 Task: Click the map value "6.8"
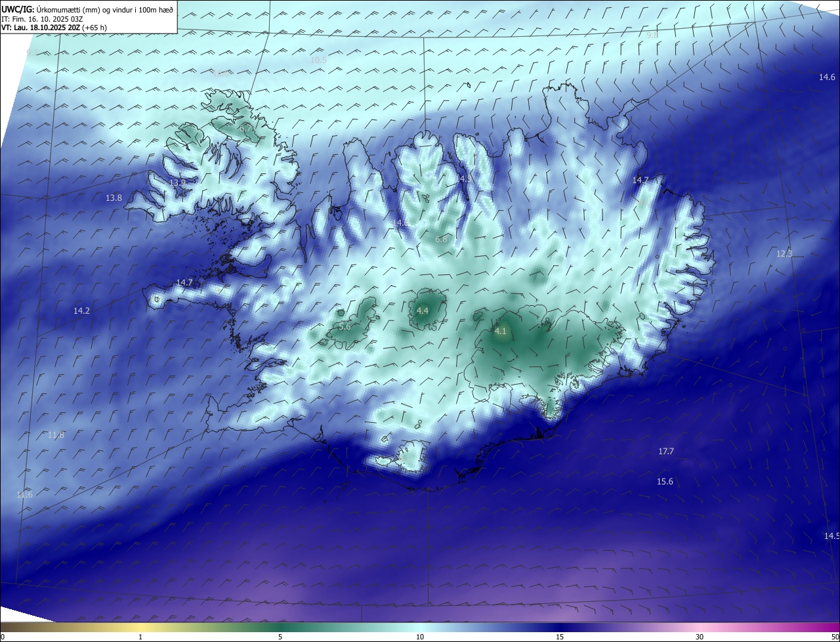[x=441, y=240]
